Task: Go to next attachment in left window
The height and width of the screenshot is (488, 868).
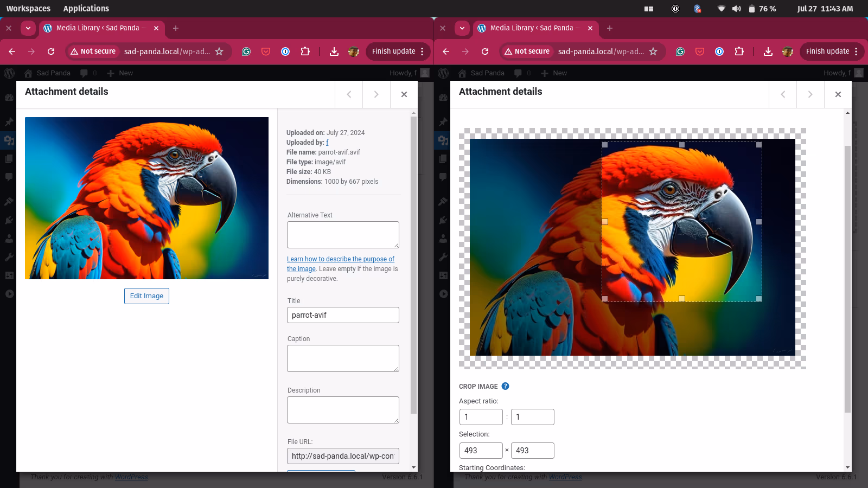Action: tap(376, 94)
